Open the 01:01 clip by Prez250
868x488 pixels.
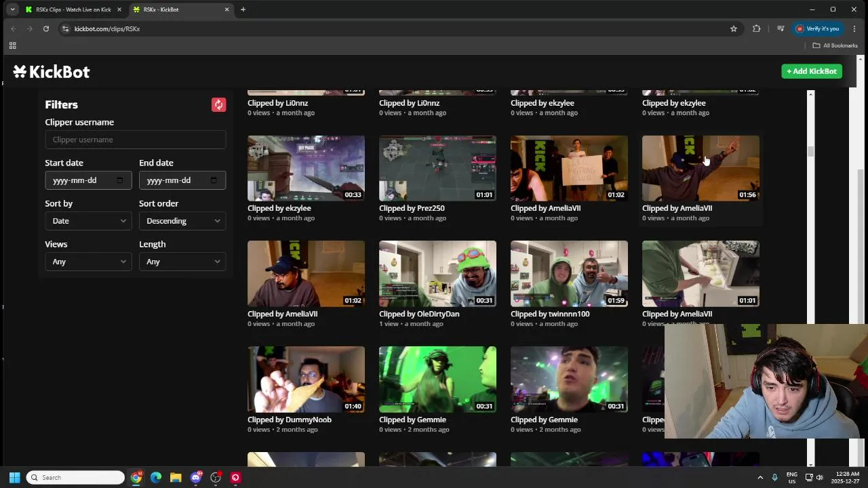[x=437, y=168]
